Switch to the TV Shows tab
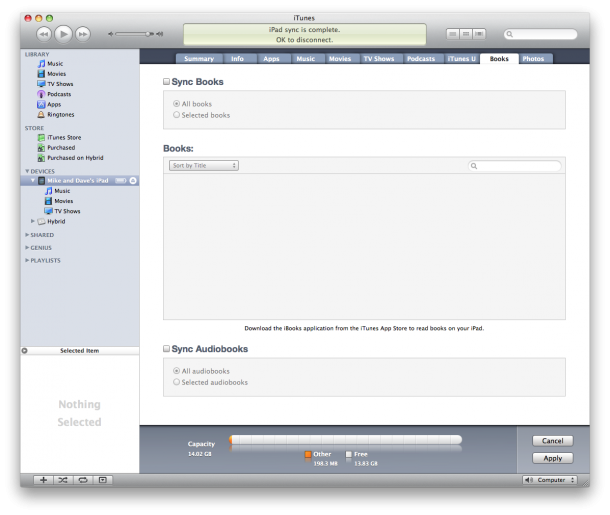Image resolution: width=610 pixels, height=515 pixels. click(379, 59)
